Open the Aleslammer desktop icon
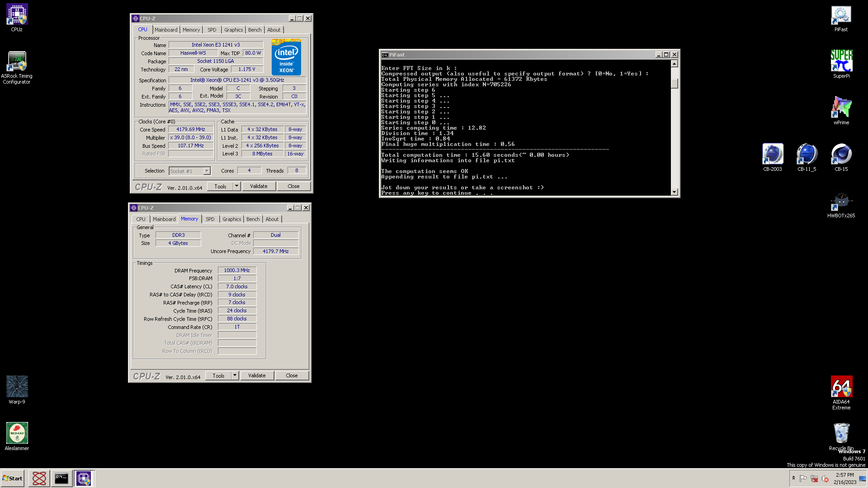The height and width of the screenshot is (488, 868). [17, 436]
